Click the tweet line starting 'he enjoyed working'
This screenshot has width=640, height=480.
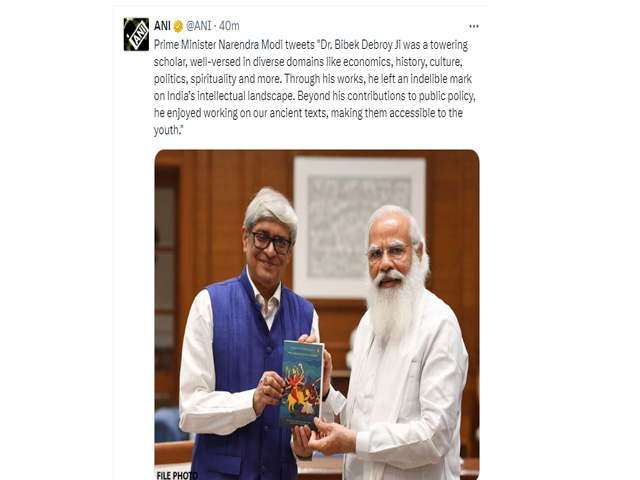308,113
